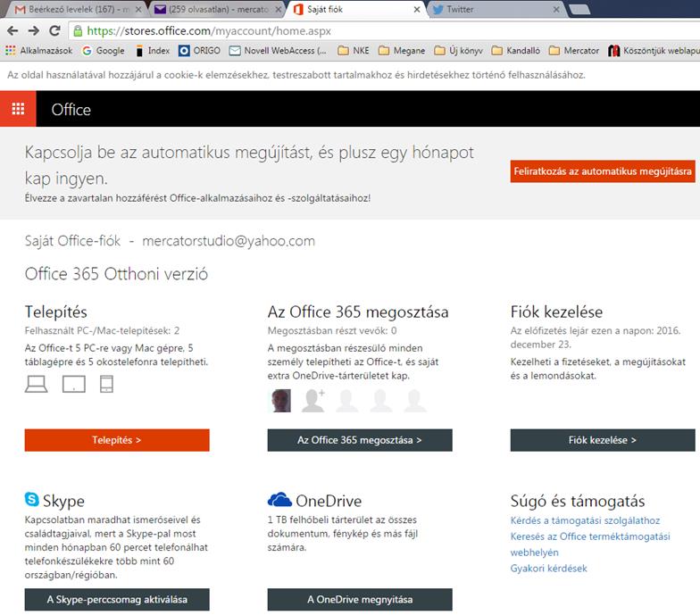This screenshot has width=700, height=615.
Task: Close the Saját fiók tab
Action: 417,9
